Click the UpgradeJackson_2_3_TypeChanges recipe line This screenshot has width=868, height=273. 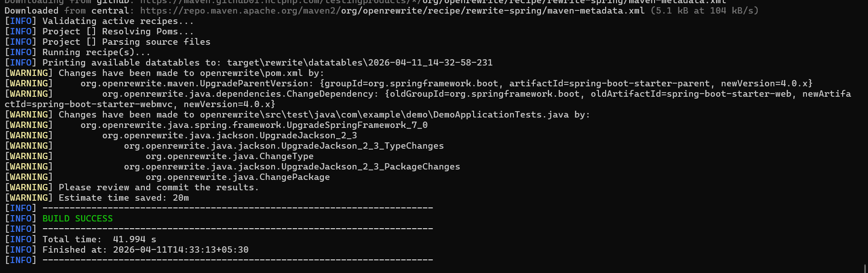pyautogui.click(x=284, y=146)
